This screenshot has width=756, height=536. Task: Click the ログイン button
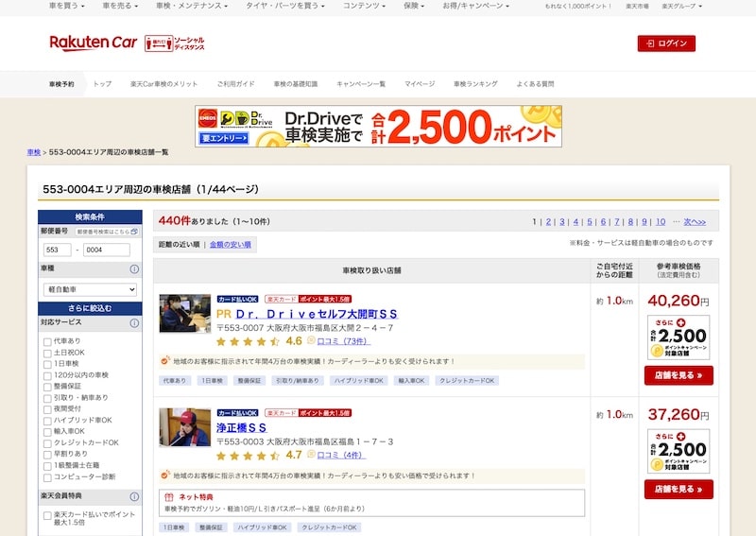pyautogui.click(x=666, y=43)
